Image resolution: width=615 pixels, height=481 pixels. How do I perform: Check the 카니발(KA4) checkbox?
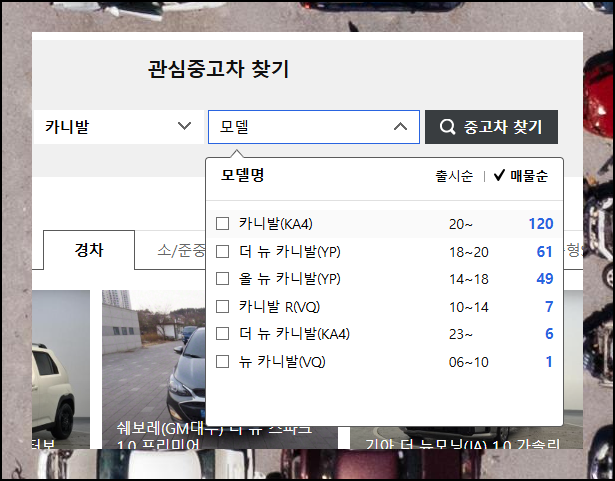click(x=222, y=224)
